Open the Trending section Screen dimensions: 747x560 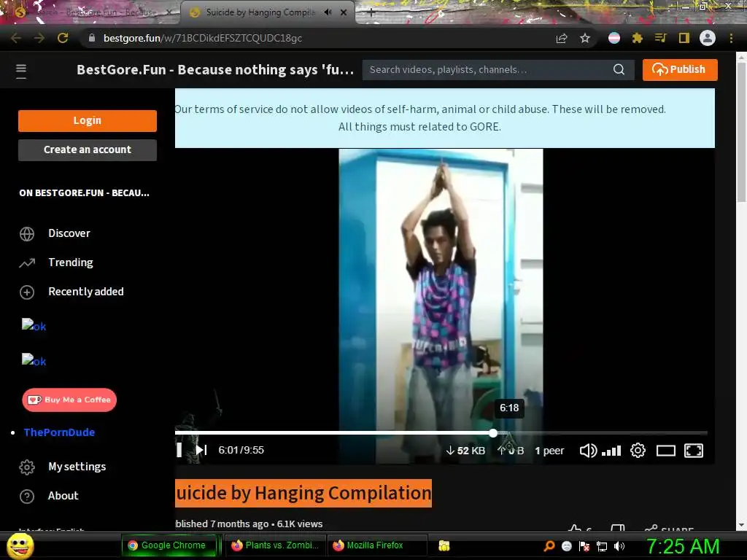coord(71,262)
